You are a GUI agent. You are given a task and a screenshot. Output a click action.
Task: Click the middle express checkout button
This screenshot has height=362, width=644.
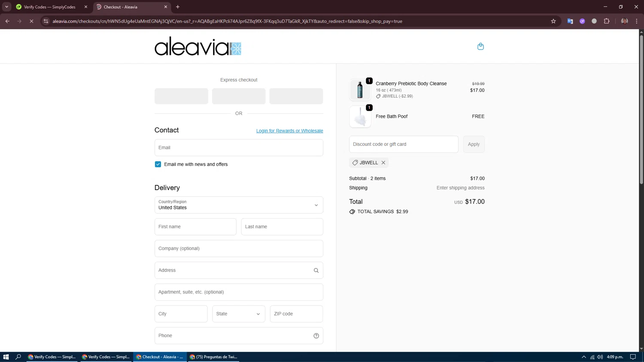click(x=239, y=96)
